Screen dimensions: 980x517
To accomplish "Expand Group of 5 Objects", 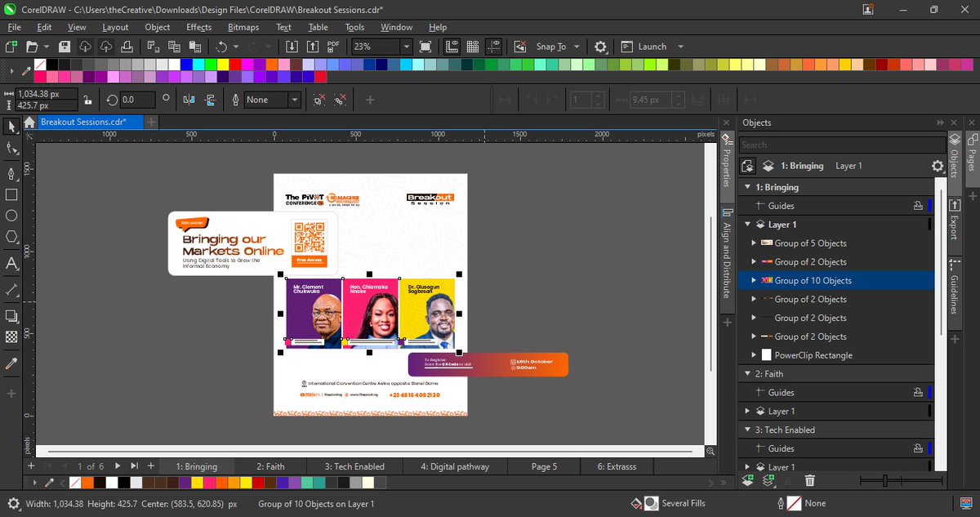I will [x=753, y=243].
